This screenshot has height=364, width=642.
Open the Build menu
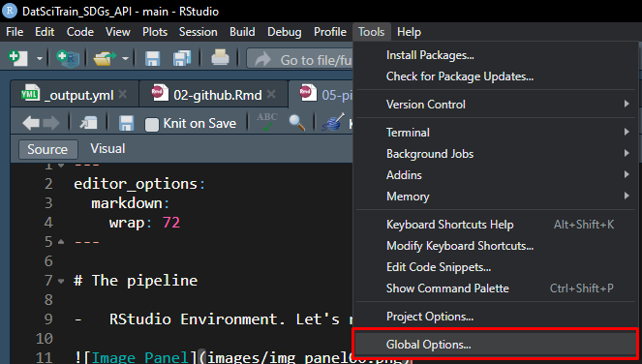(x=242, y=32)
